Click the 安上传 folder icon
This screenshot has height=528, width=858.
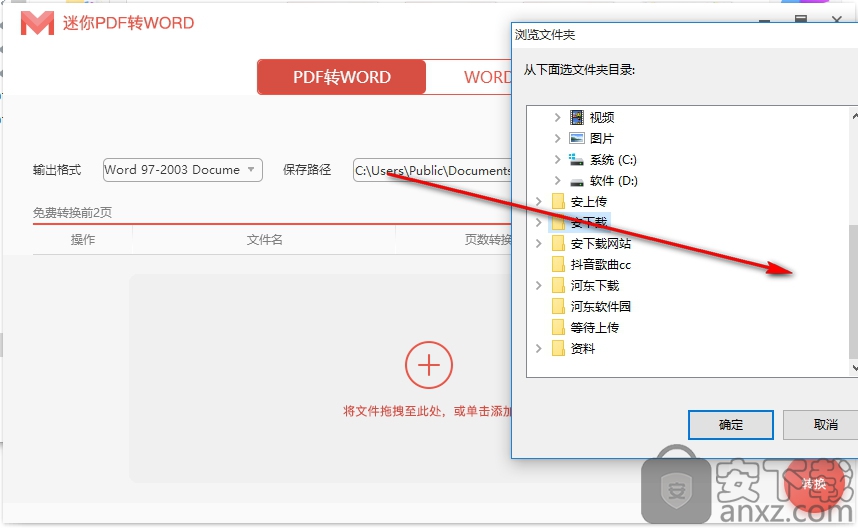click(x=558, y=201)
